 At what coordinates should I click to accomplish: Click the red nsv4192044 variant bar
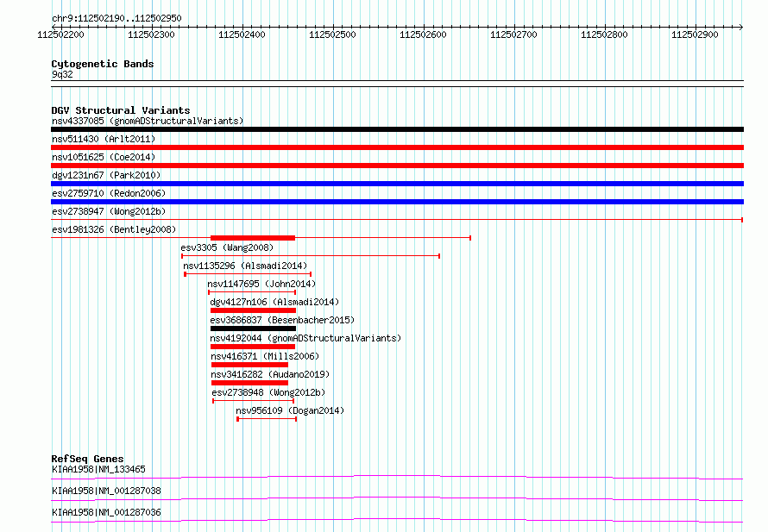[253, 347]
